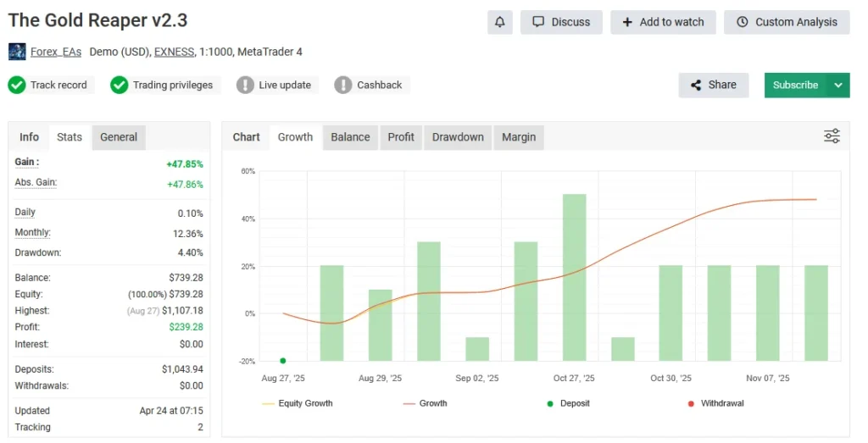Screen dimensions: 868x443
Task: Click the 4.40% drawdown value
Action: 191,252
